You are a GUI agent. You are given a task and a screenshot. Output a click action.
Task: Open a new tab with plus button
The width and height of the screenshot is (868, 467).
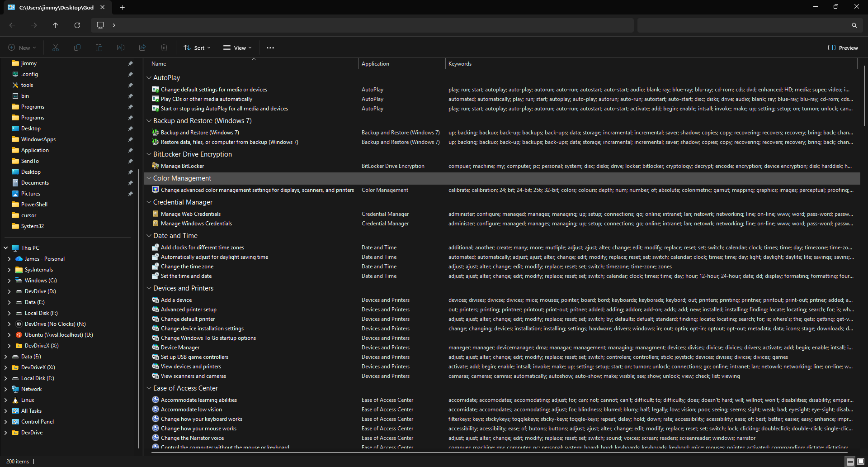122,7
